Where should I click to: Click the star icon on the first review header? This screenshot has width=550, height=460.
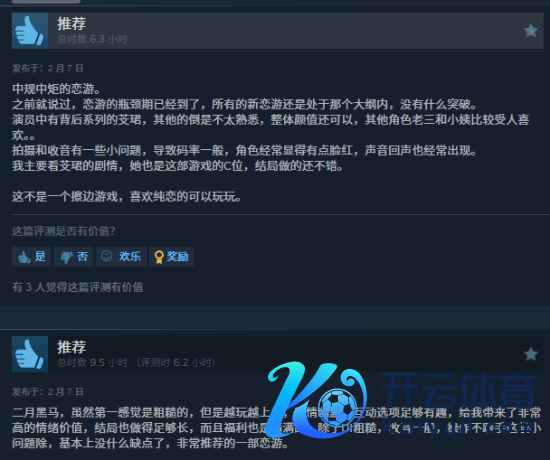(531, 31)
